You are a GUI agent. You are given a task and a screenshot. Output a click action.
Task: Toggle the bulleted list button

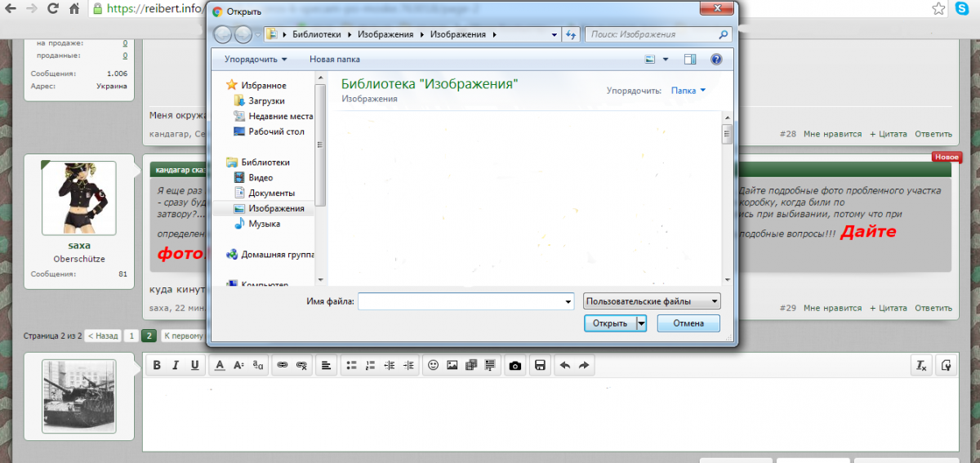[351, 366]
